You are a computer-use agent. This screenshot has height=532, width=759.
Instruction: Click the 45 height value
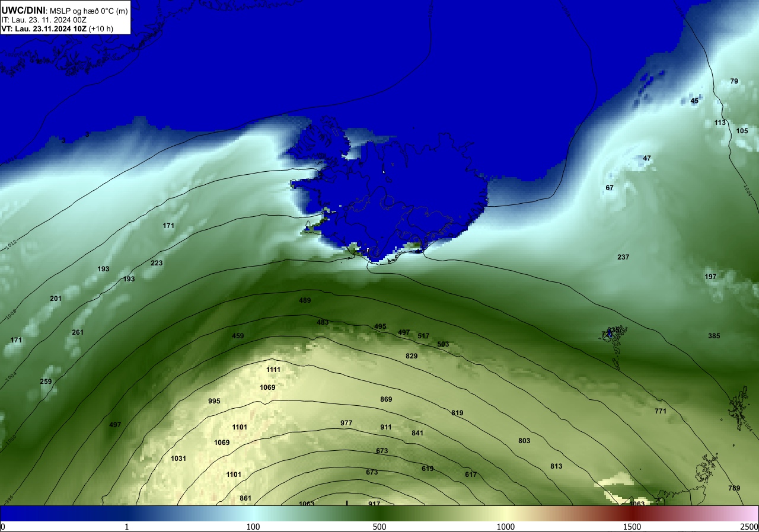coord(694,101)
